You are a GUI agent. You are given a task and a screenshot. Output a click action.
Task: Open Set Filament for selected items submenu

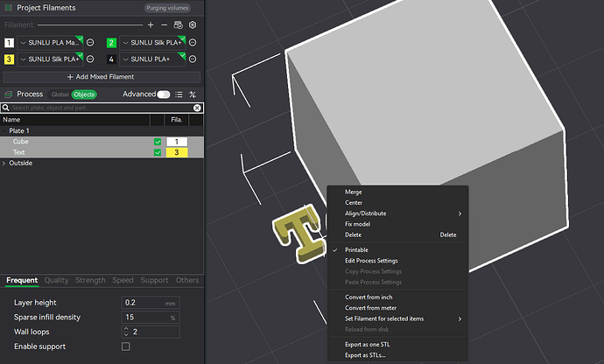pos(398,318)
